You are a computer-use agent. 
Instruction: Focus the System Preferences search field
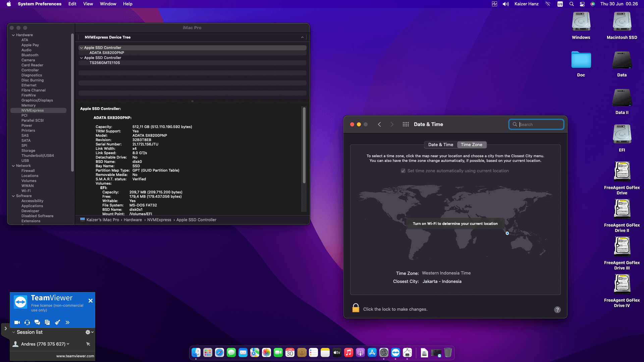pyautogui.click(x=536, y=124)
